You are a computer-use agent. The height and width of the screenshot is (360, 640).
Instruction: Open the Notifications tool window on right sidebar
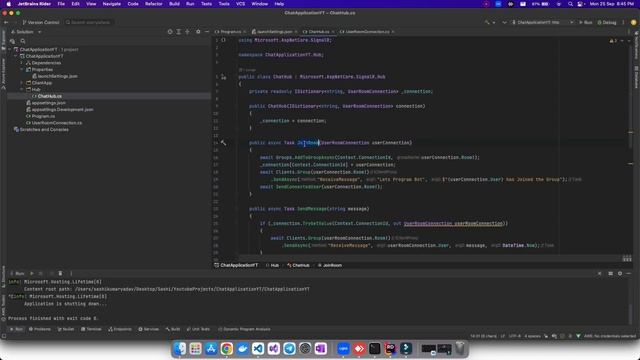point(636,46)
